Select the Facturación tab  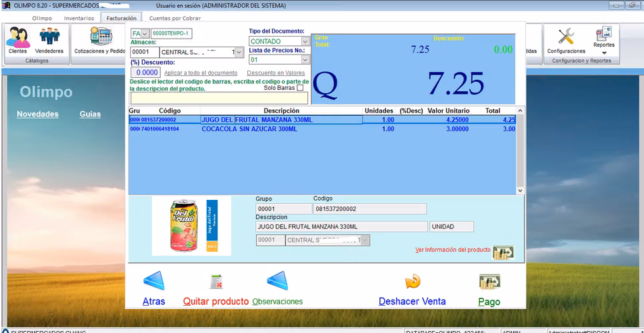[121, 18]
